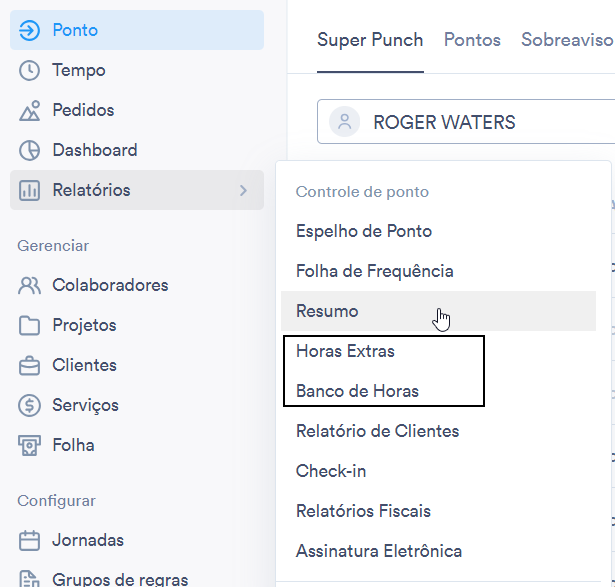Open the Horas Extras report
Image resolution: width=615 pixels, height=587 pixels.
(345, 351)
